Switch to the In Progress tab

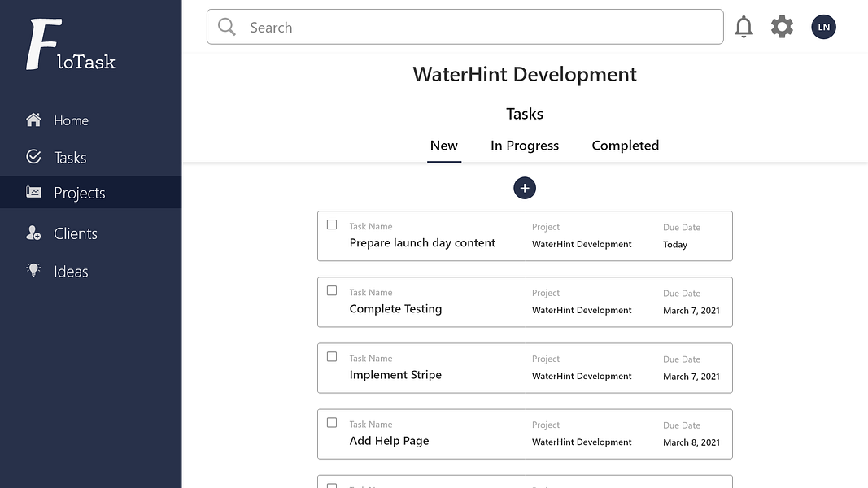tap(525, 146)
